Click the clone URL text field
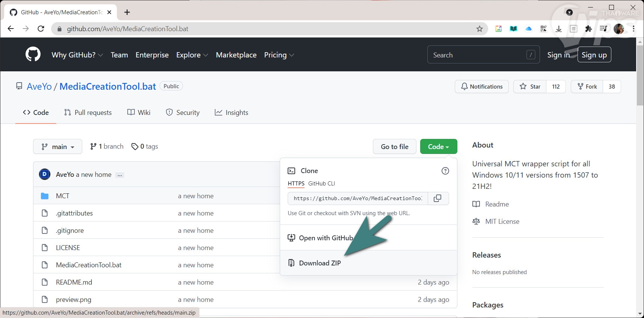The width and height of the screenshot is (644, 318). 358,198
